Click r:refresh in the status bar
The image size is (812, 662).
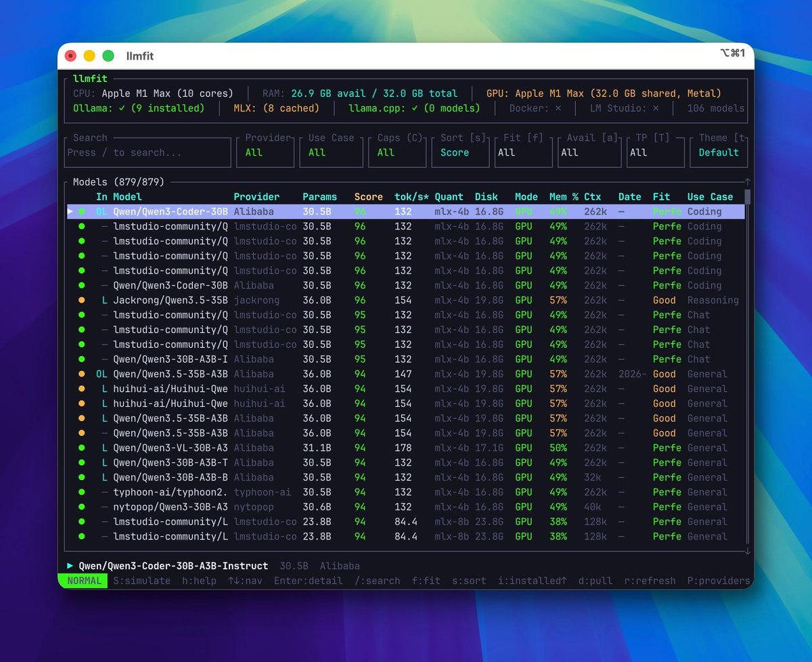650,581
